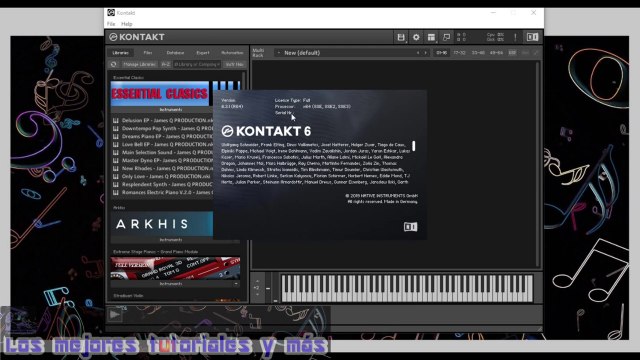Screen dimensions: 640x360
Task: Open the workspace management layout icon
Action: [431, 37]
